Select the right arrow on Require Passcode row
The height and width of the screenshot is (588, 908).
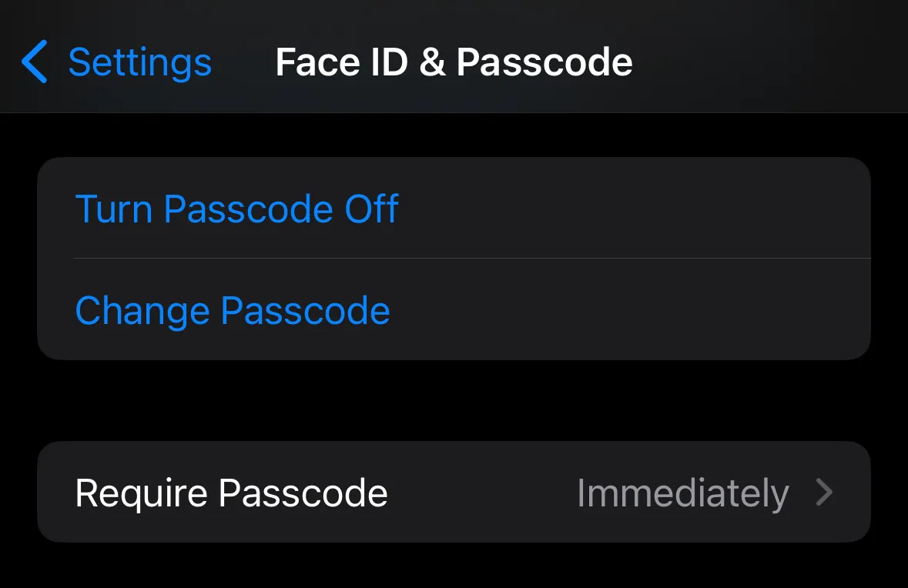[x=825, y=493]
